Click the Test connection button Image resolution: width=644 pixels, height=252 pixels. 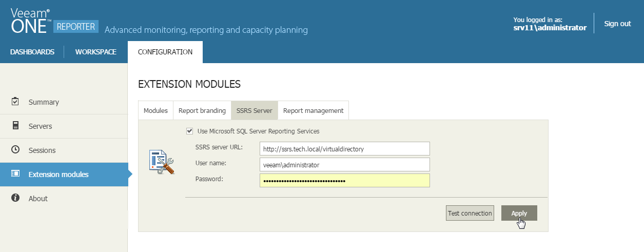tap(470, 213)
